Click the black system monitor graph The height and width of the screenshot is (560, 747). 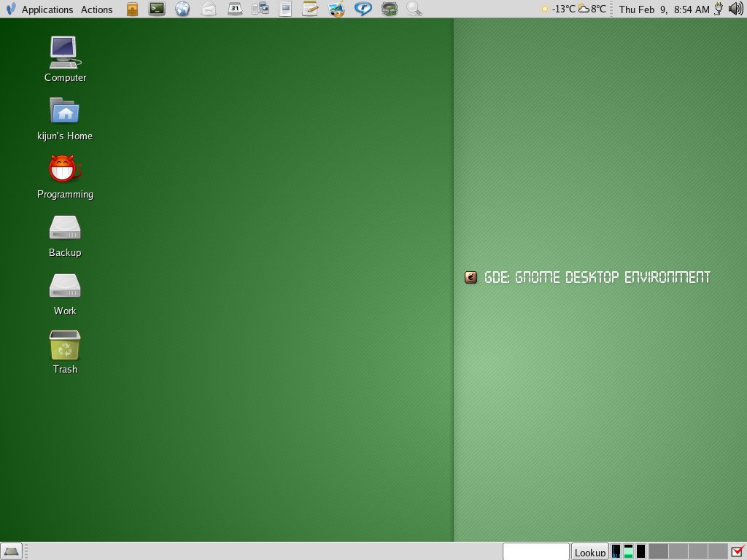click(640, 551)
